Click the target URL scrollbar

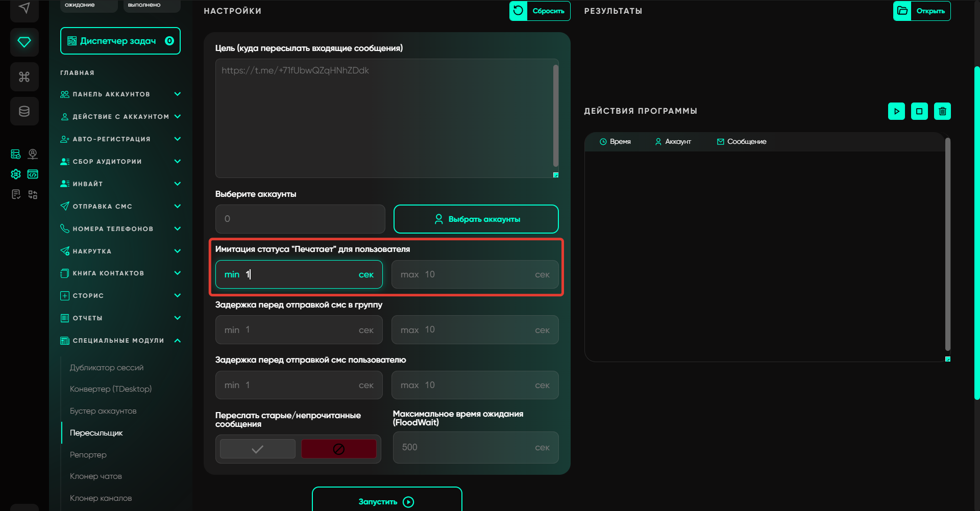tap(556, 115)
